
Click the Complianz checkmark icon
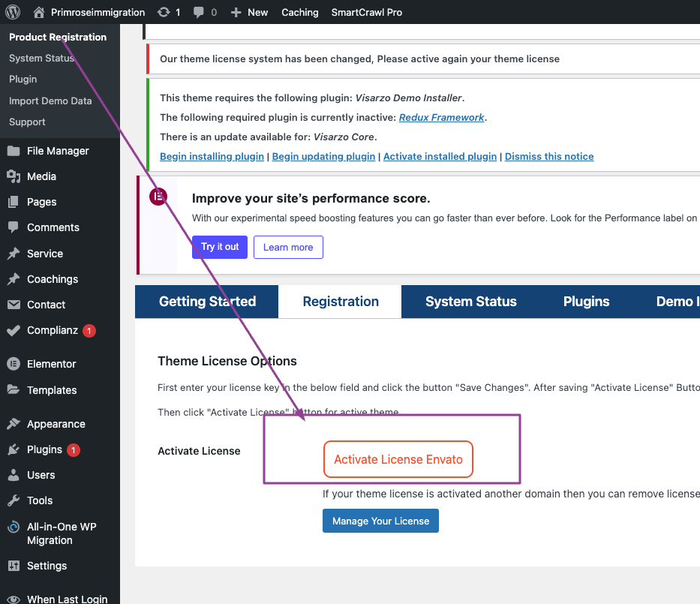[14, 330]
